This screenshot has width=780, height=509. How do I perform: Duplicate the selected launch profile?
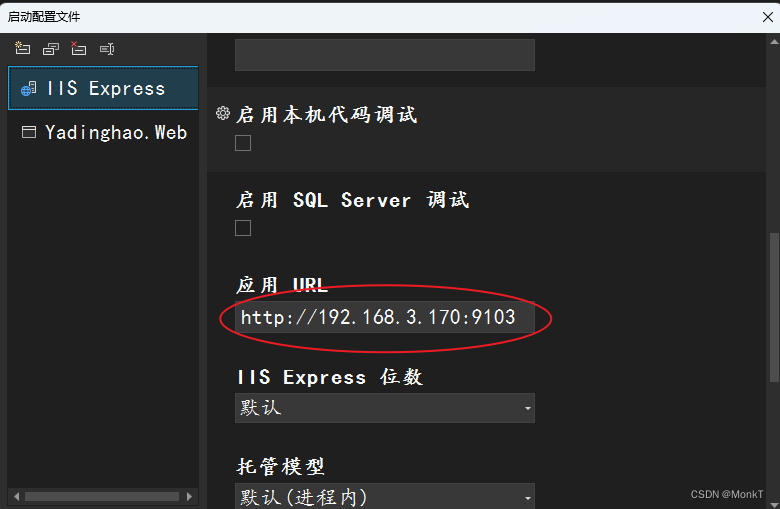click(x=51, y=49)
